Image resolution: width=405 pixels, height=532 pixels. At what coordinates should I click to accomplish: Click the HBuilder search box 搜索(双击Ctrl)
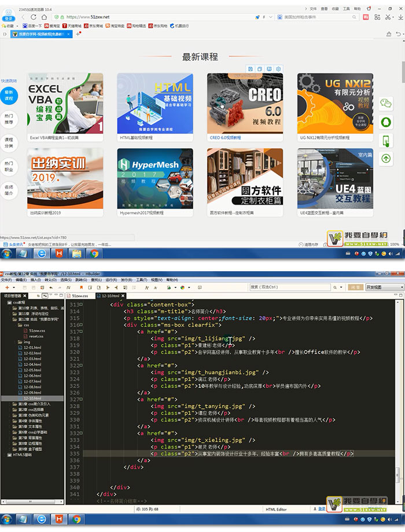(290, 287)
